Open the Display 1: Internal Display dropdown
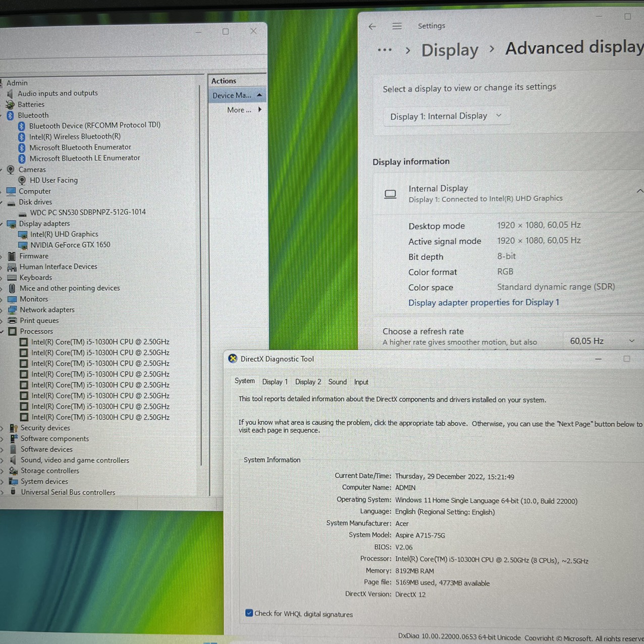 446,117
